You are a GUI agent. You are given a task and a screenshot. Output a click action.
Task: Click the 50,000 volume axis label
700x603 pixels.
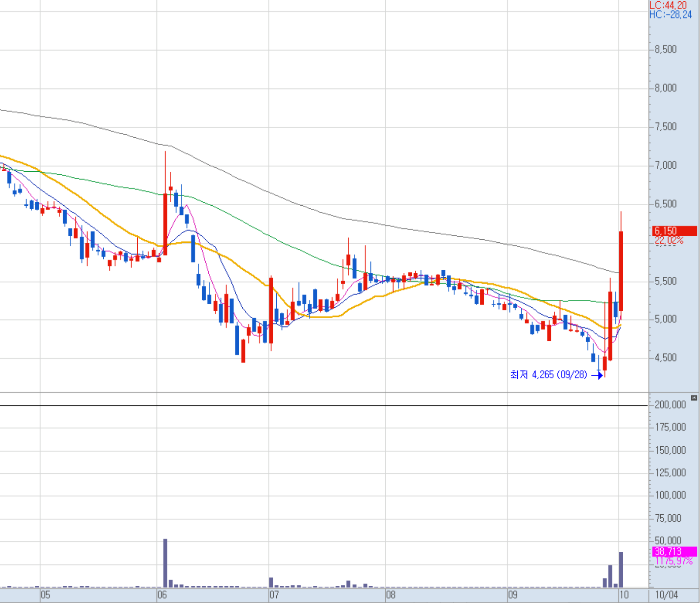point(668,541)
